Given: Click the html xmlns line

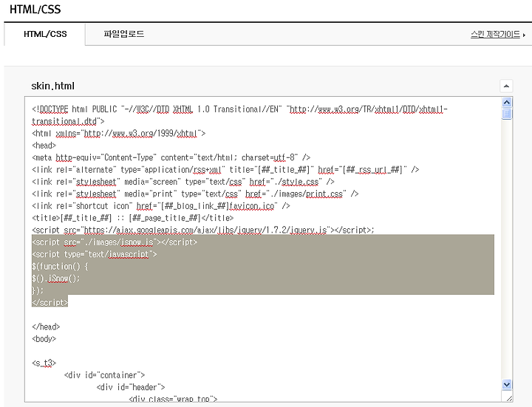Looking at the screenshot, I should coord(119,133).
